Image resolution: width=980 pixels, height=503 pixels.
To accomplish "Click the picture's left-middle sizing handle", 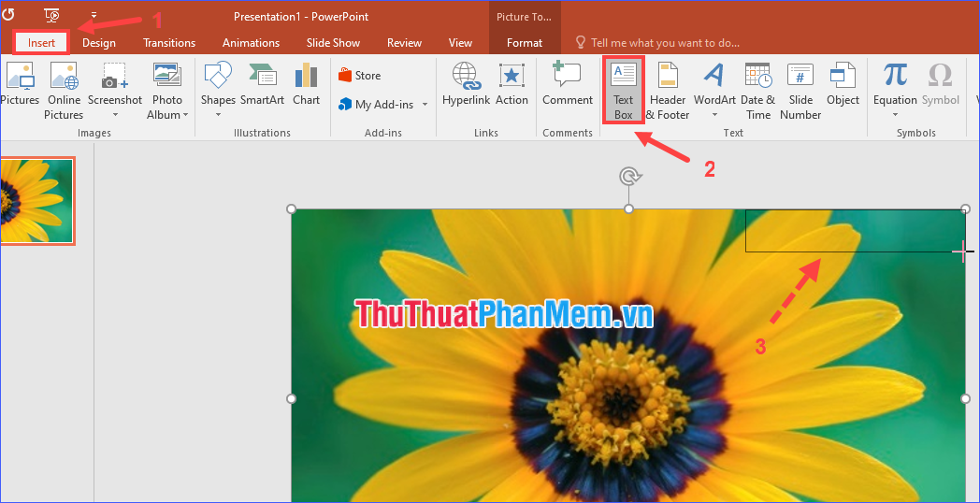I will pyautogui.click(x=291, y=398).
